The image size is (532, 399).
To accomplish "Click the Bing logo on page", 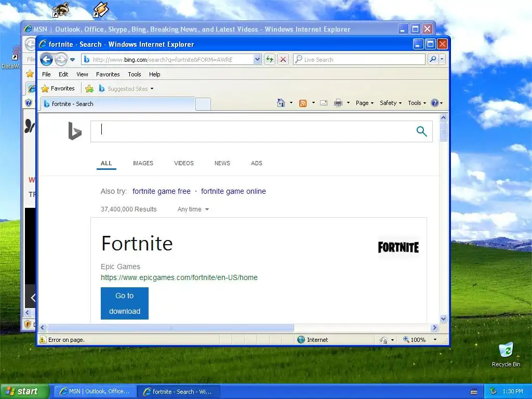I will (75, 131).
